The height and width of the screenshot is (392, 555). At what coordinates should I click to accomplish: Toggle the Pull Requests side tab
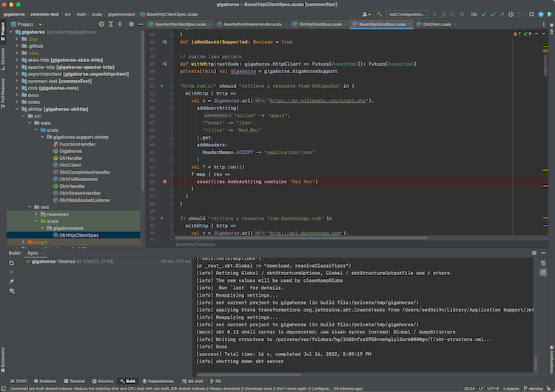pyautogui.click(x=3, y=93)
